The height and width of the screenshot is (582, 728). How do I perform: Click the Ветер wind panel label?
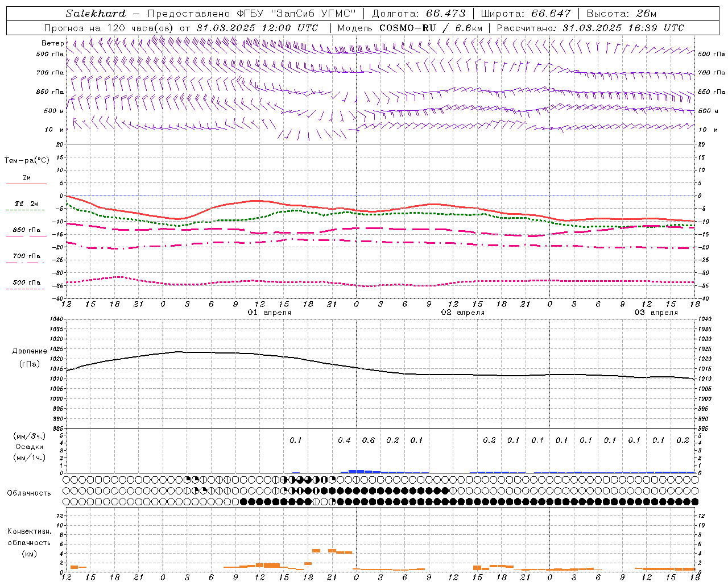(52, 43)
